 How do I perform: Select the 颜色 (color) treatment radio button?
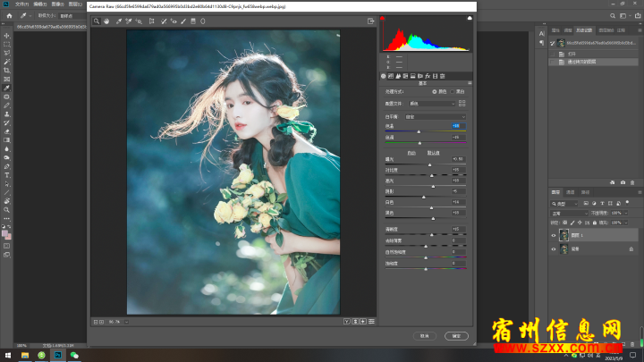pyautogui.click(x=434, y=91)
